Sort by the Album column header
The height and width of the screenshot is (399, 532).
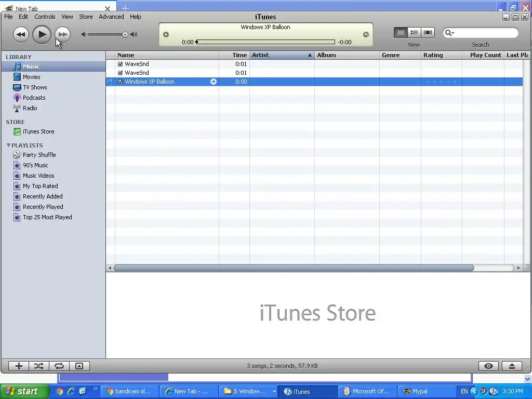click(347, 55)
